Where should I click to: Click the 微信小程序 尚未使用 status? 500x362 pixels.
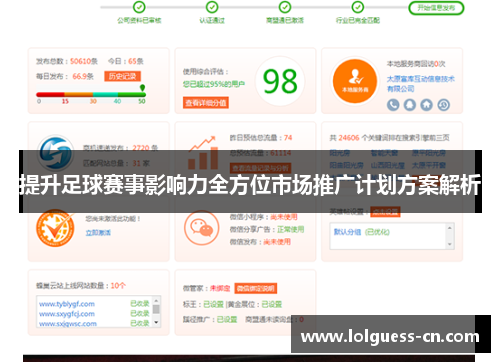[x=284, y=217]
